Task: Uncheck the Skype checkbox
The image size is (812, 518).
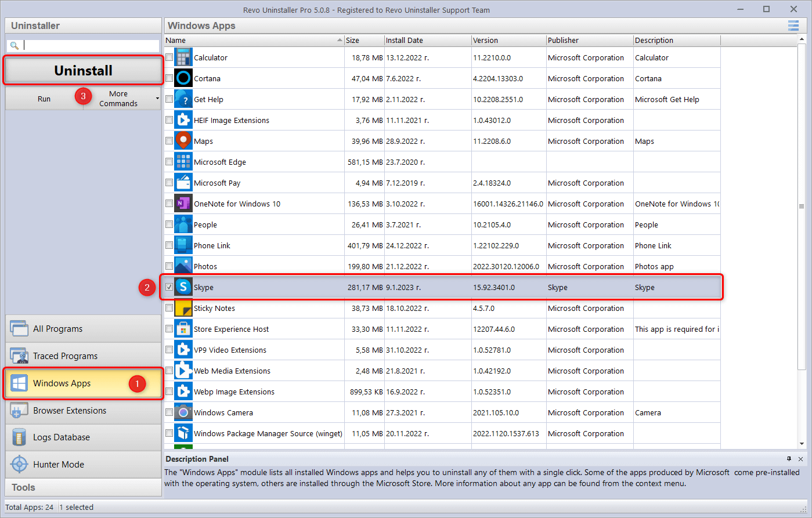Action: click(169, 287)
